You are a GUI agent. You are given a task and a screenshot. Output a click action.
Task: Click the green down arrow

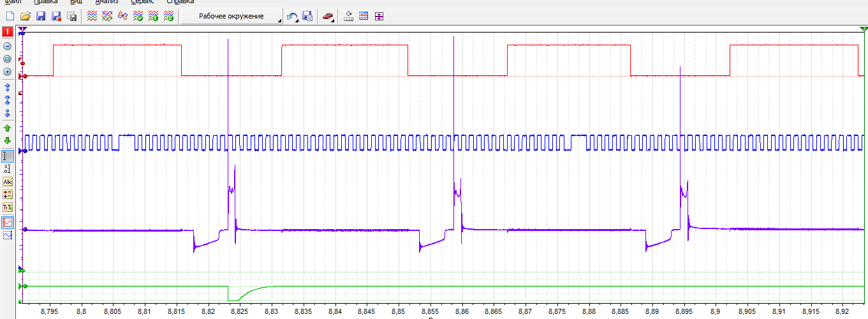[8, 140]
